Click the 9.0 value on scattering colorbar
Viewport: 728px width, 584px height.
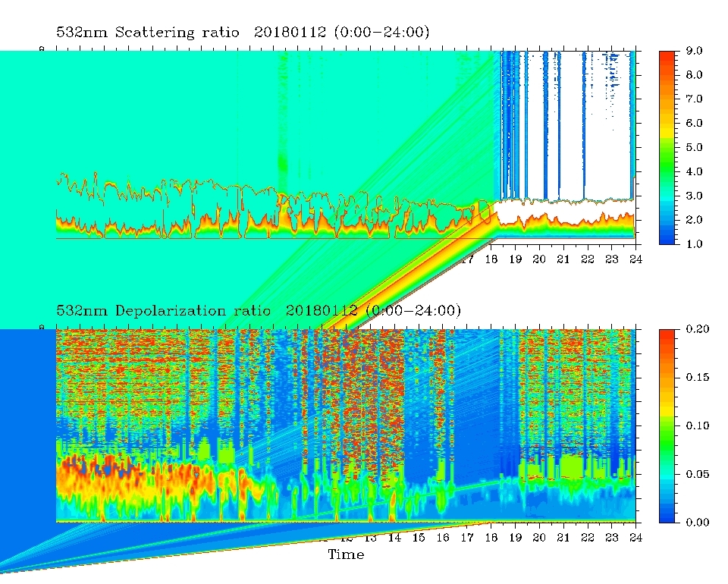pos(694,51)
